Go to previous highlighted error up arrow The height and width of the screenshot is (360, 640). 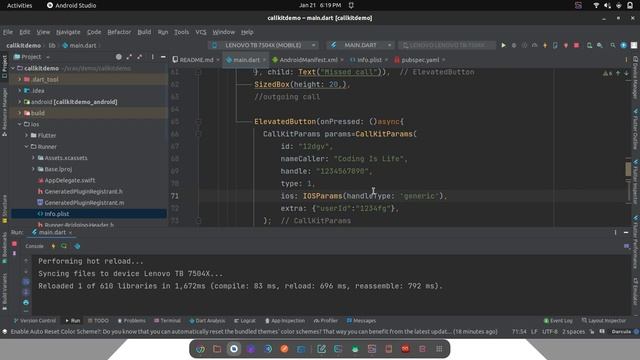[x=618, y=73]
